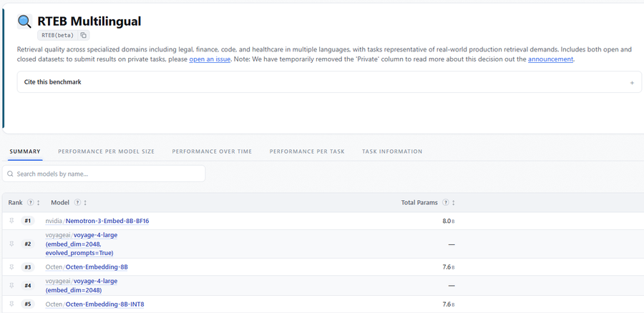Click the magnifying glass logo beside RTEB Multilingual
The height and width of the screenshot is (313, 644).
coord(24,21)
